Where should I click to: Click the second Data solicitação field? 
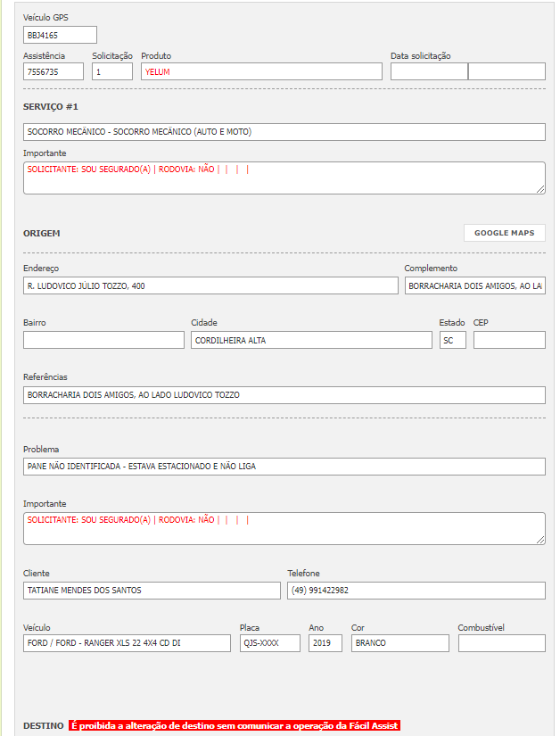(506, 71)
